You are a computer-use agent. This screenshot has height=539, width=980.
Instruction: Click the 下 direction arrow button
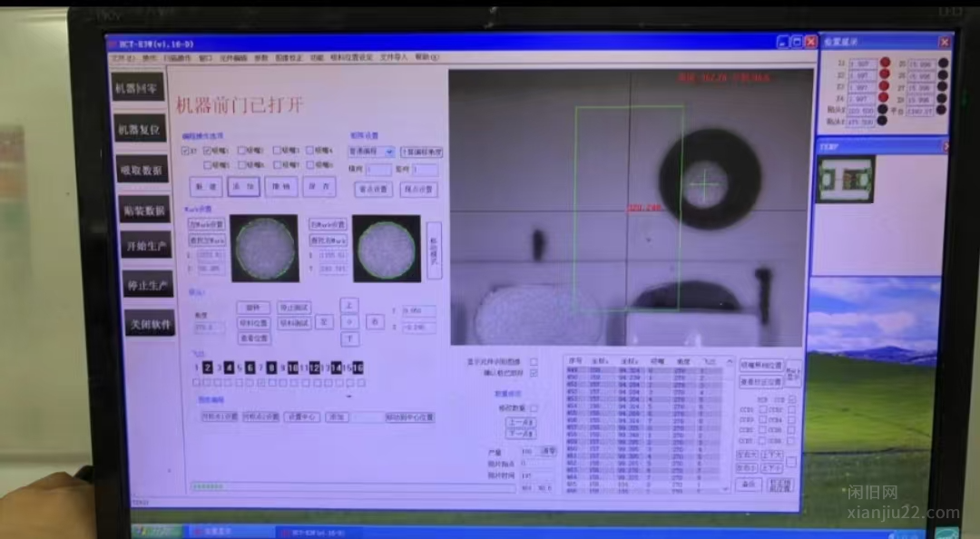[348, 338]
